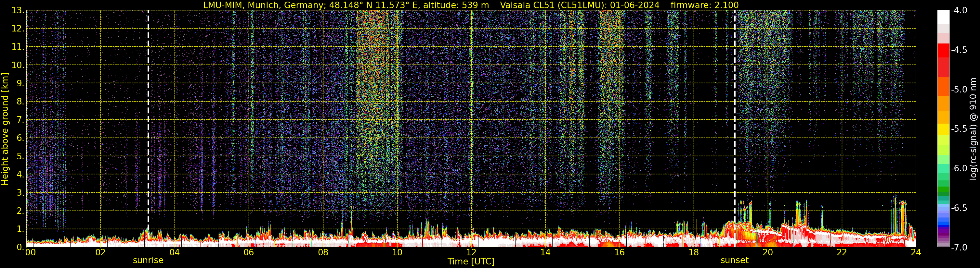Click the orange colorbar segment near -5.0
Screen dimensions: 980x268
943,87
